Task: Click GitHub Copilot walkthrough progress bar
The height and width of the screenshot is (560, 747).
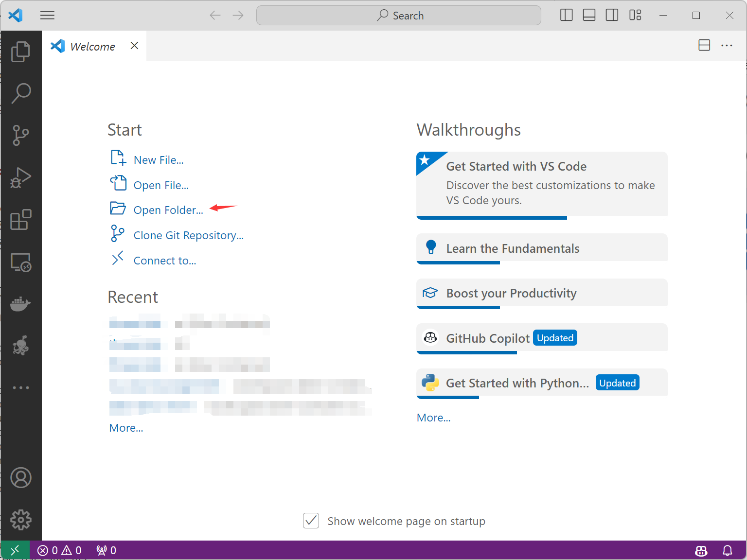Action: (x=467, y=352)
